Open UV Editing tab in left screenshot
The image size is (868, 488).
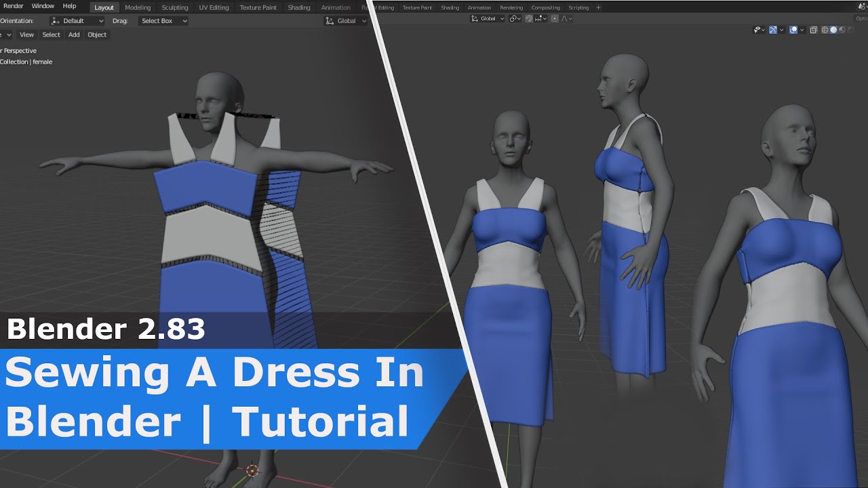click(214, 7)
